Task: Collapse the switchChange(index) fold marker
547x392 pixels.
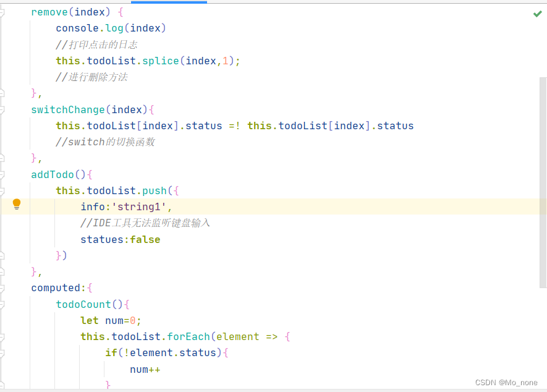Action: [x=2, y=110]
